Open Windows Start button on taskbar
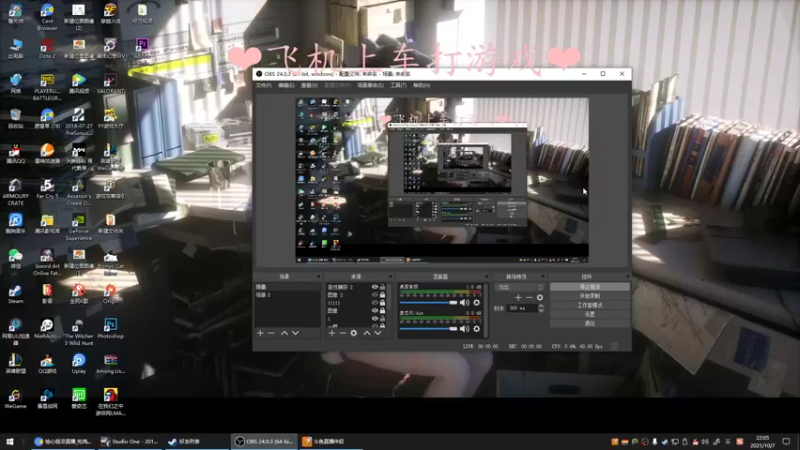The width and height of the screenshot is (800, 450). 9,441
